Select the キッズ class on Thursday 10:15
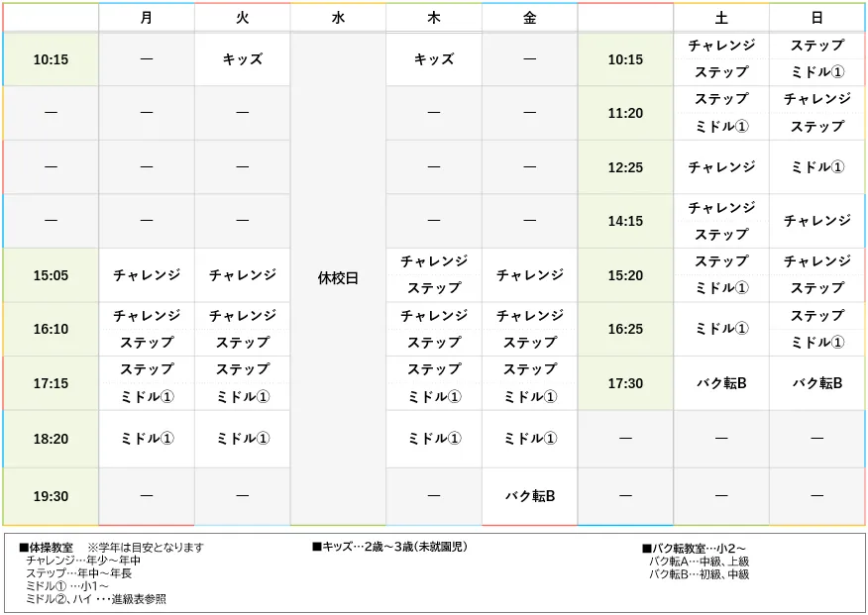This screenshot has height=615, width=868. (x=433, y=59)
